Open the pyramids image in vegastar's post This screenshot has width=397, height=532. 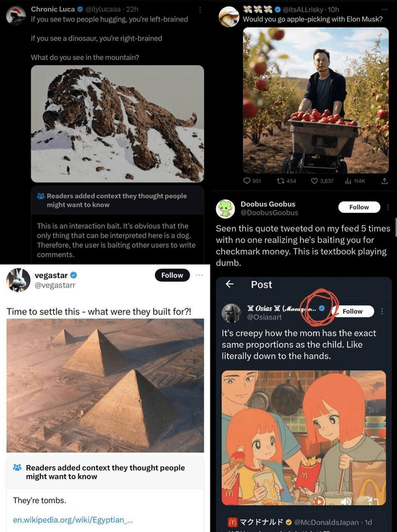coord(105,386)
